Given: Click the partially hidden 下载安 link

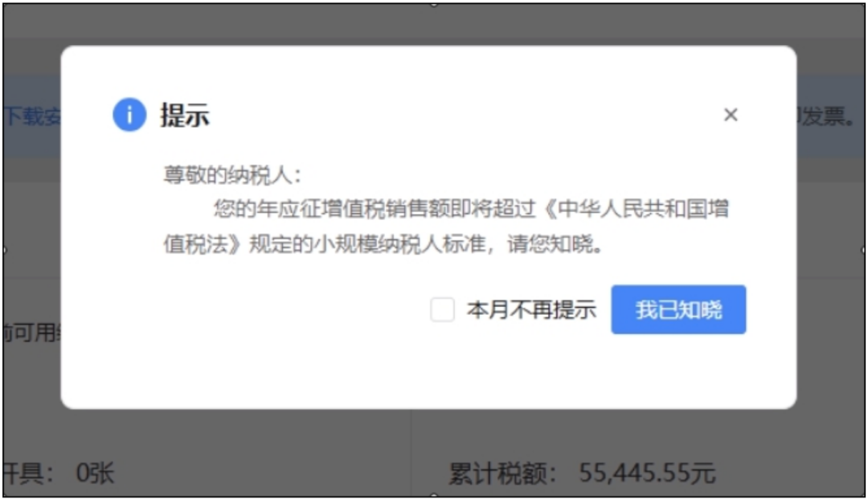Looking at the screenshot, I should 32,117.
